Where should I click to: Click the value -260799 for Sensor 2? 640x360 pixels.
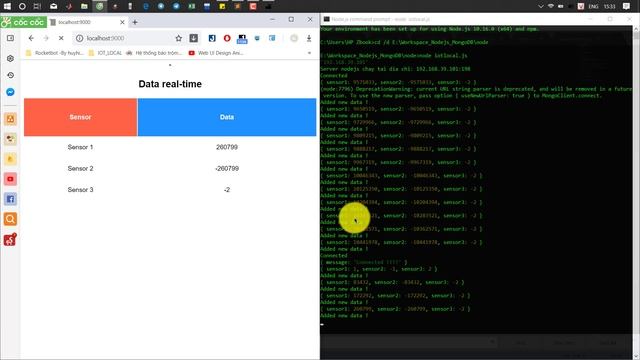tap(227, 168)
